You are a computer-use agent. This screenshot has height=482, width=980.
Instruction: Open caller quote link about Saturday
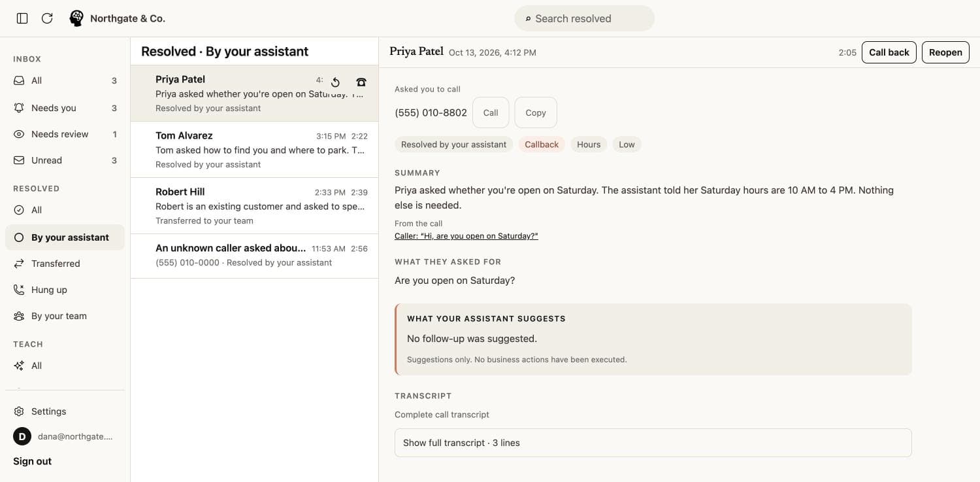pos(466,236)
